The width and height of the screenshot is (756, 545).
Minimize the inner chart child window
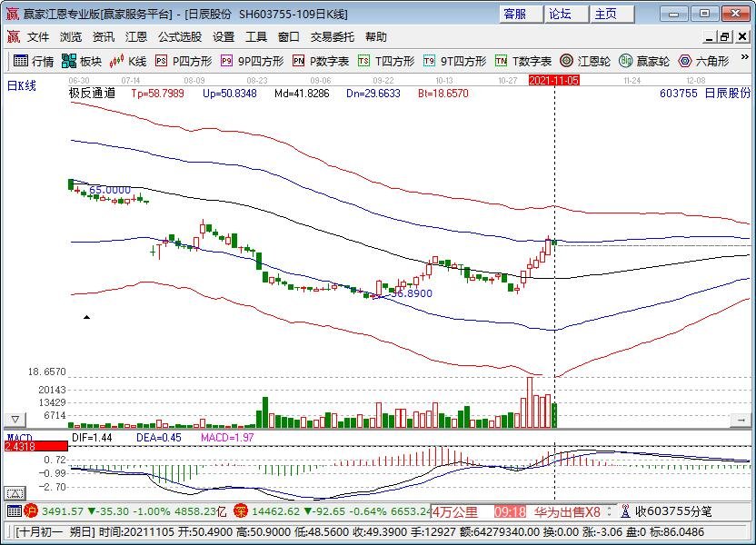coord(710,36)
